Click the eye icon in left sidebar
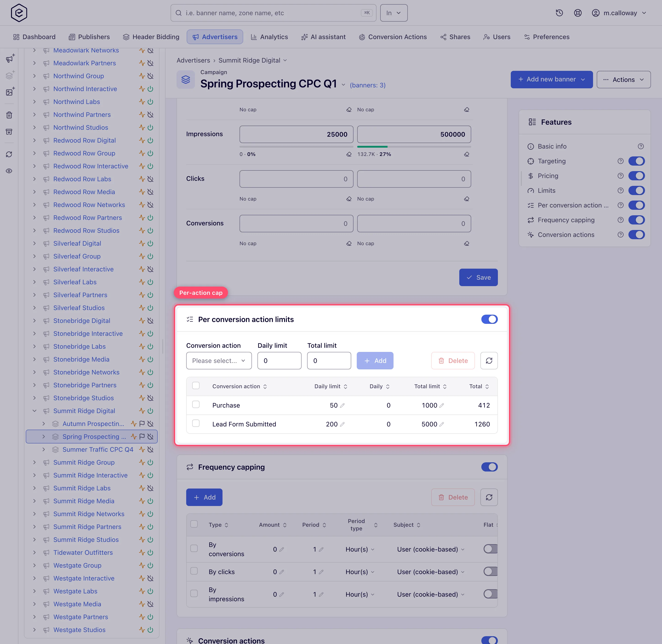 9,171
